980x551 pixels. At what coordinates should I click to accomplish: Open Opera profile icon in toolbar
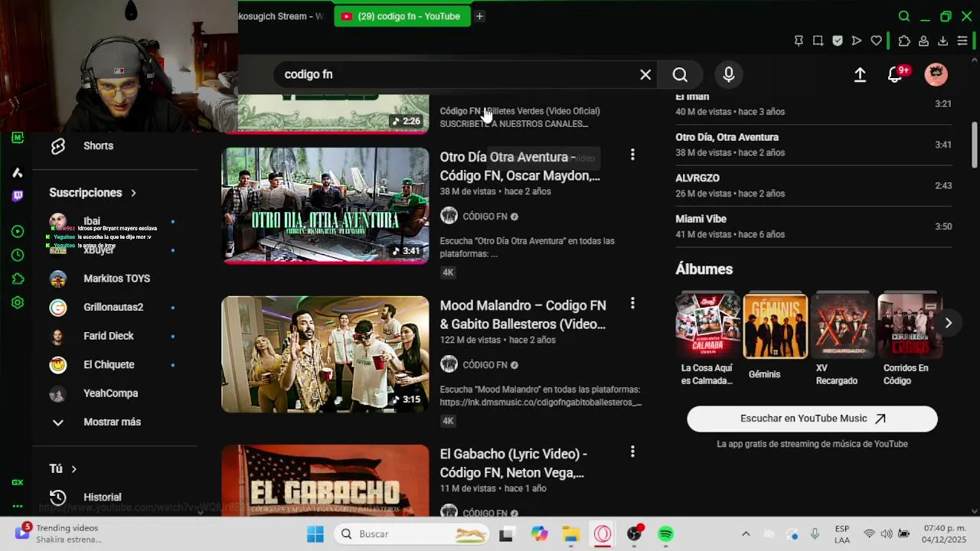pyautogui.click(x=924, y=41)
